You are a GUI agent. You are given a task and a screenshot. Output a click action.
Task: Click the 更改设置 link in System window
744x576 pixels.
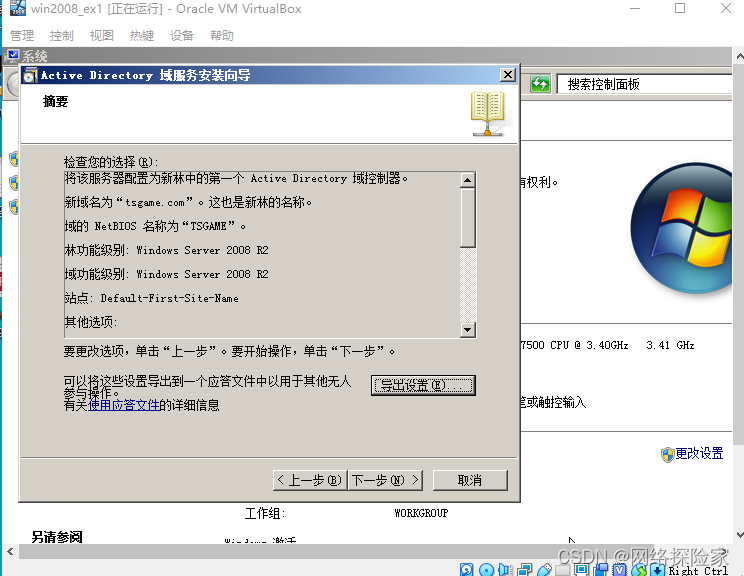point(699,454)
